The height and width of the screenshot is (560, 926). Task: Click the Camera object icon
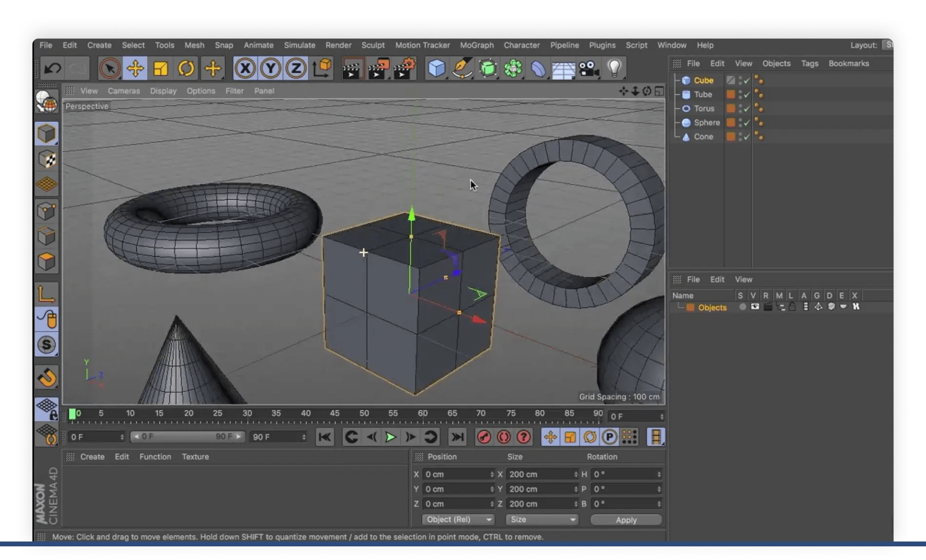(x=589, y=69)
